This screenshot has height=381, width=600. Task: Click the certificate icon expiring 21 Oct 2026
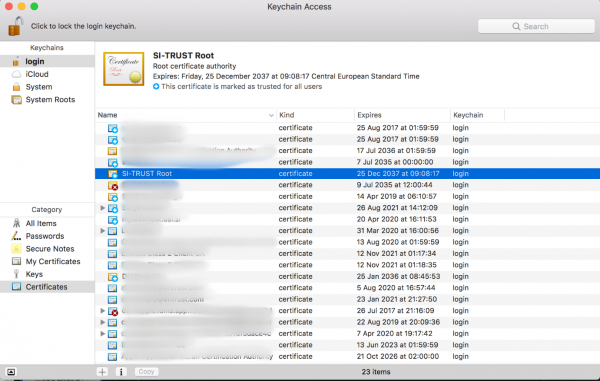click(112, 357)
